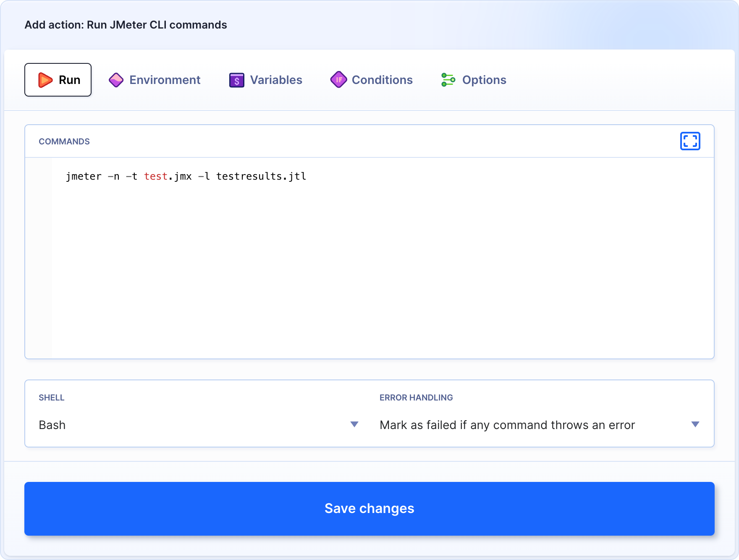Click the COMMANDS section label
The image size is (739, 560).
click(64, 141)
